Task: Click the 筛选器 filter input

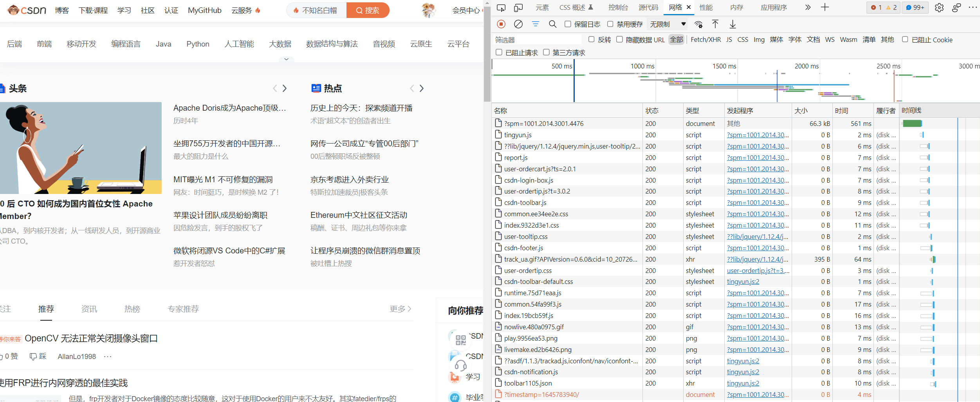Action: pos(537,39)
